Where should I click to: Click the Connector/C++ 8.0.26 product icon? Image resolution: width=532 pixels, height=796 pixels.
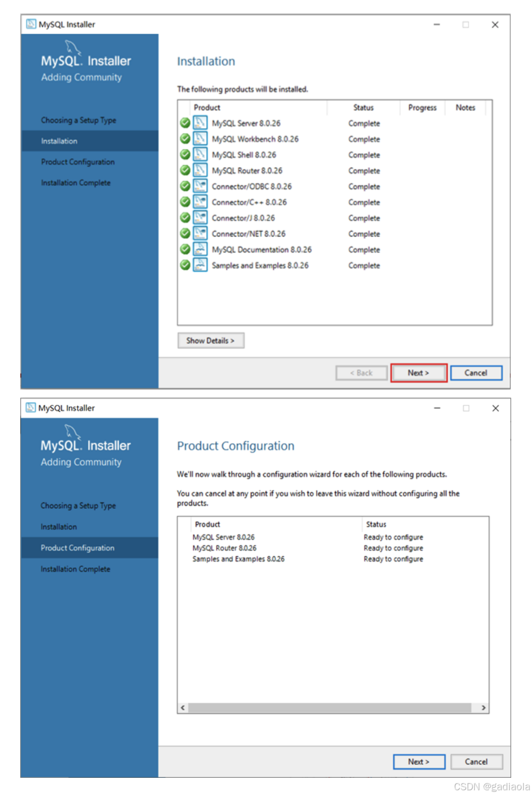pos(200,202)
